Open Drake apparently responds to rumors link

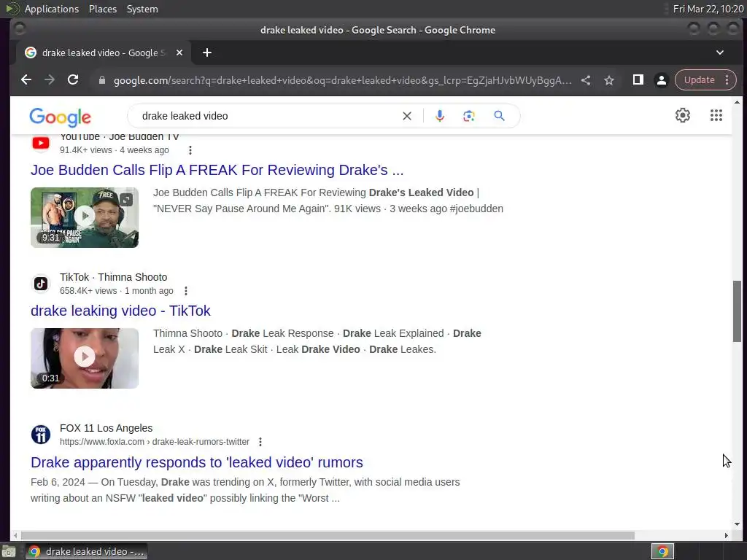197,462
